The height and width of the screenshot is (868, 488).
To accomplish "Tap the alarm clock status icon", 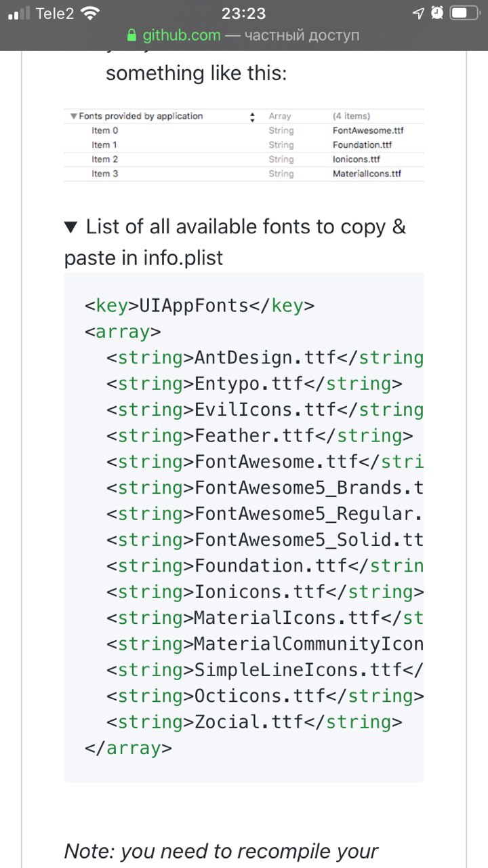I will point(437,13).
